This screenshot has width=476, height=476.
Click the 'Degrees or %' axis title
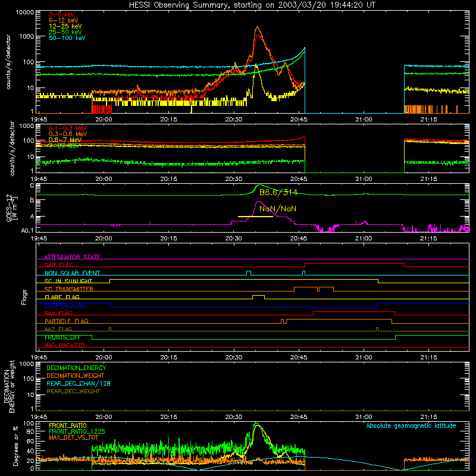point(15,446)
